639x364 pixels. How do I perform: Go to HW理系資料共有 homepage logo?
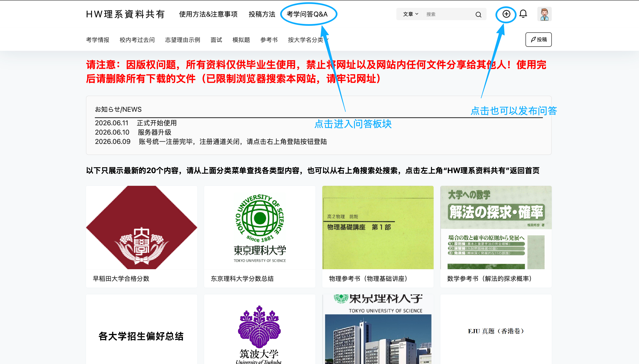click(125, 14)
